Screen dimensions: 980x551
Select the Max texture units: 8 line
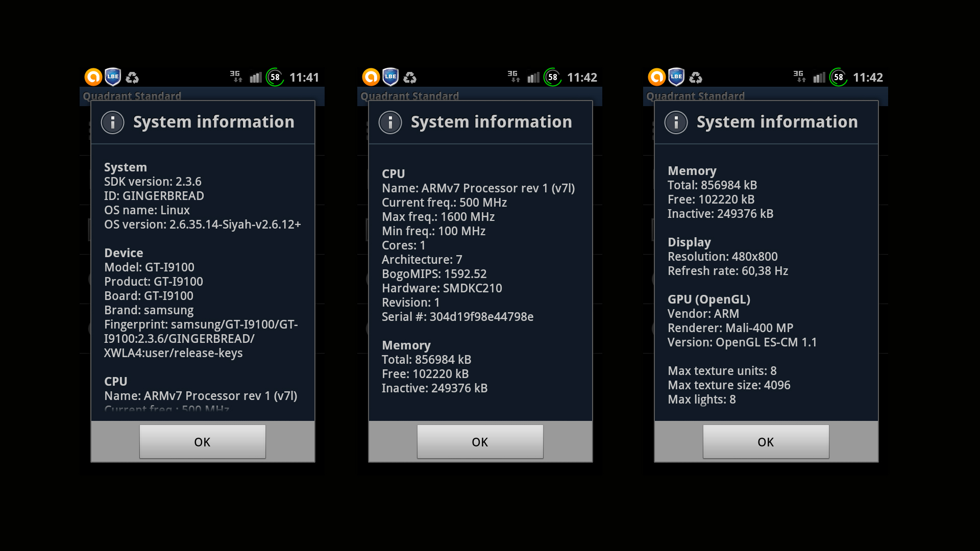tap(722, 371)
